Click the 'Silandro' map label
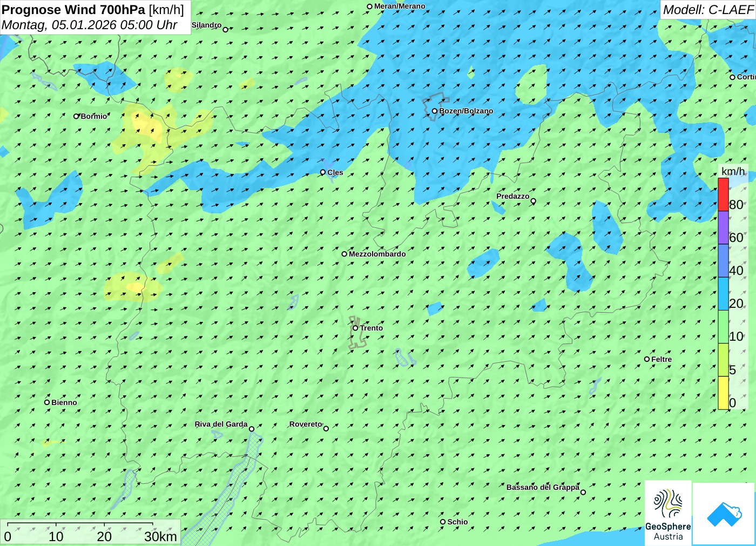This screenshot has height=546, width=756. tap(206, 25)
